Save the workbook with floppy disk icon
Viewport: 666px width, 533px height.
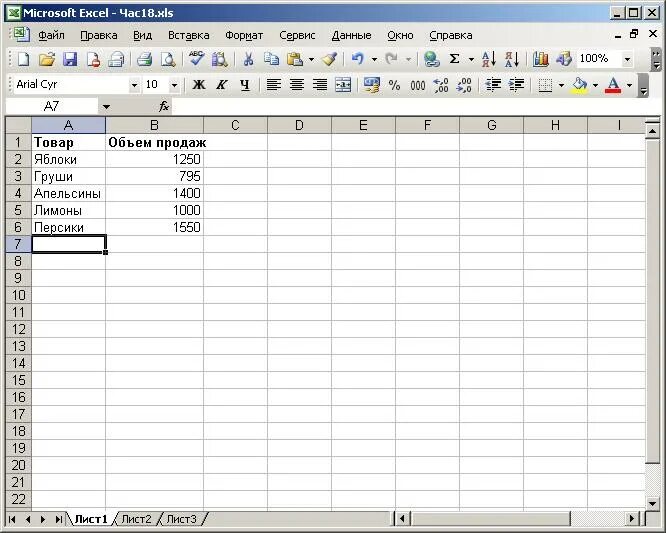click(70, 59)
